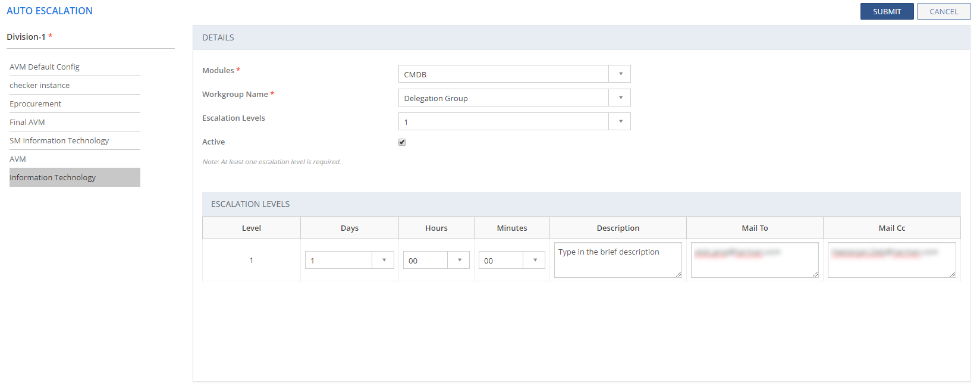Select the AVM sidebar item
This screenshot has width=980, height=389.
point(18,159)
